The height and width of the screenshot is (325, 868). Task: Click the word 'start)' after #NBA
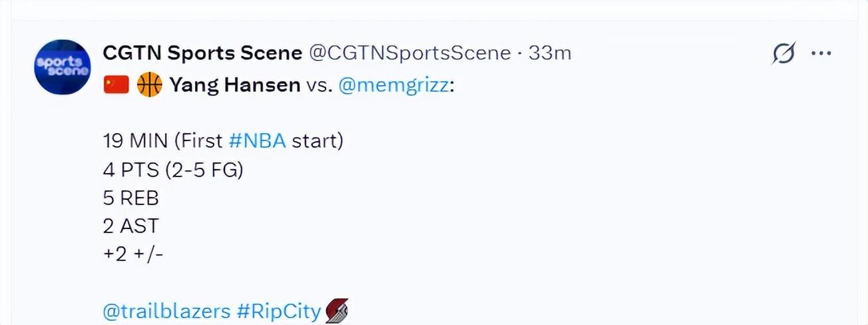pyautogui.click(x=318, y=141)
